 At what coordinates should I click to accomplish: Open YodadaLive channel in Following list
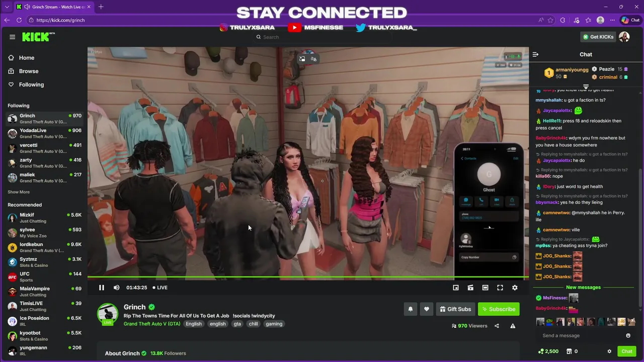click(x=44, y=133)
